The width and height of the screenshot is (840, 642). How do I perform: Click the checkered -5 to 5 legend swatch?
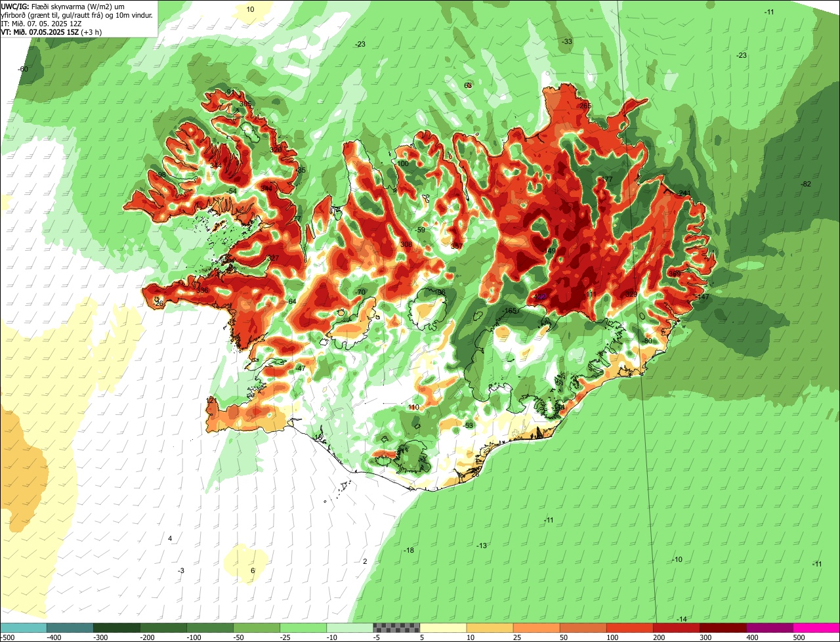point(396,627)
